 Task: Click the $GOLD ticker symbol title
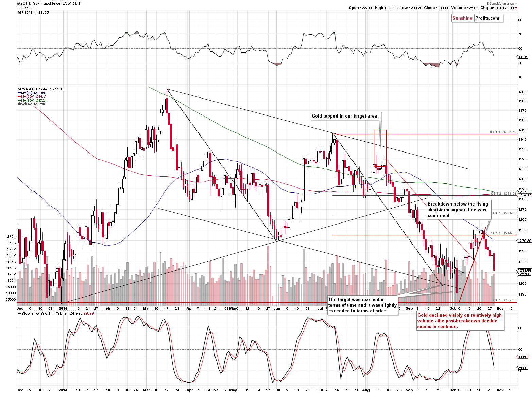24,3
